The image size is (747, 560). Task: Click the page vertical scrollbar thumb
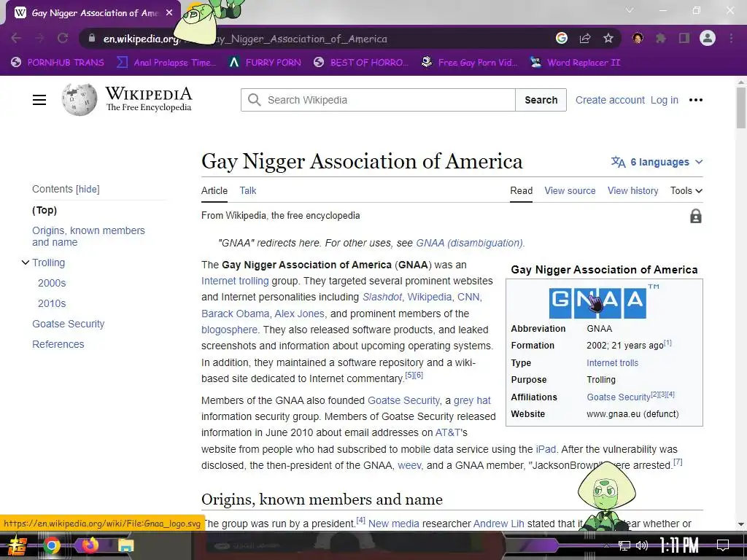tap(741, 108)
